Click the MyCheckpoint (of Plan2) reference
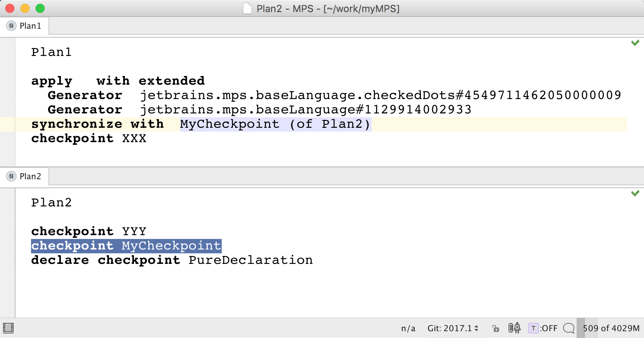 (275, 124)
